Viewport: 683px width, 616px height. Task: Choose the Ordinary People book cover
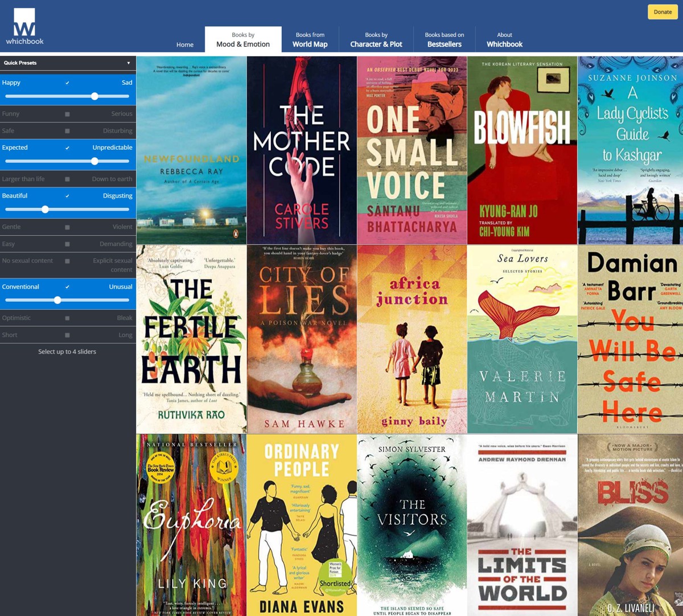click(302, 524)
